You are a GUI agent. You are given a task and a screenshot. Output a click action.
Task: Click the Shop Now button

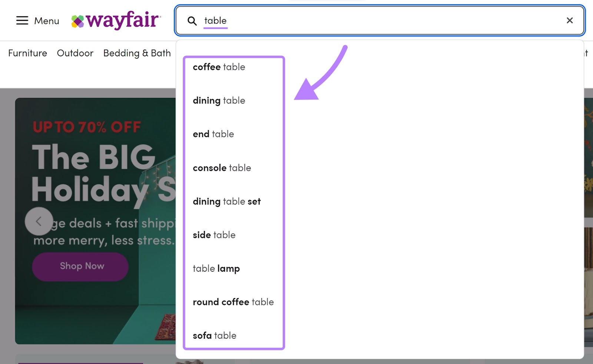80,266
